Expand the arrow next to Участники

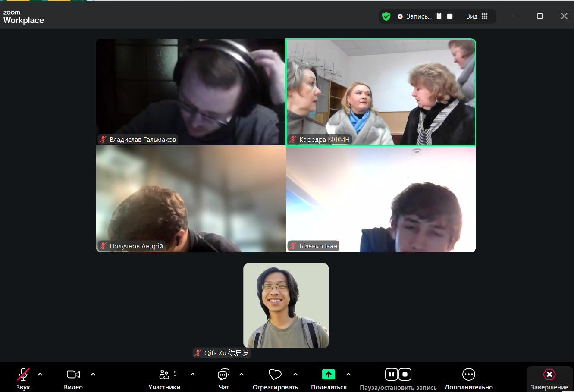193,374
